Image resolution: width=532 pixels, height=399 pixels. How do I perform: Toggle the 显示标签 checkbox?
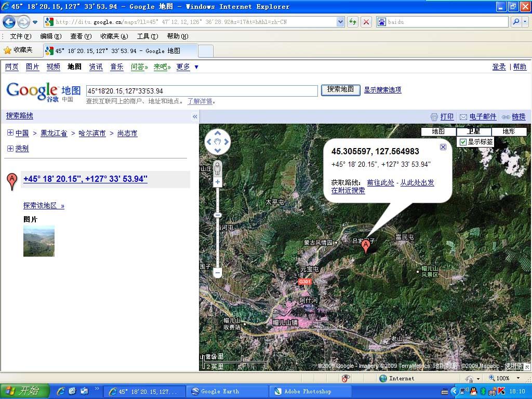point(463,142)
